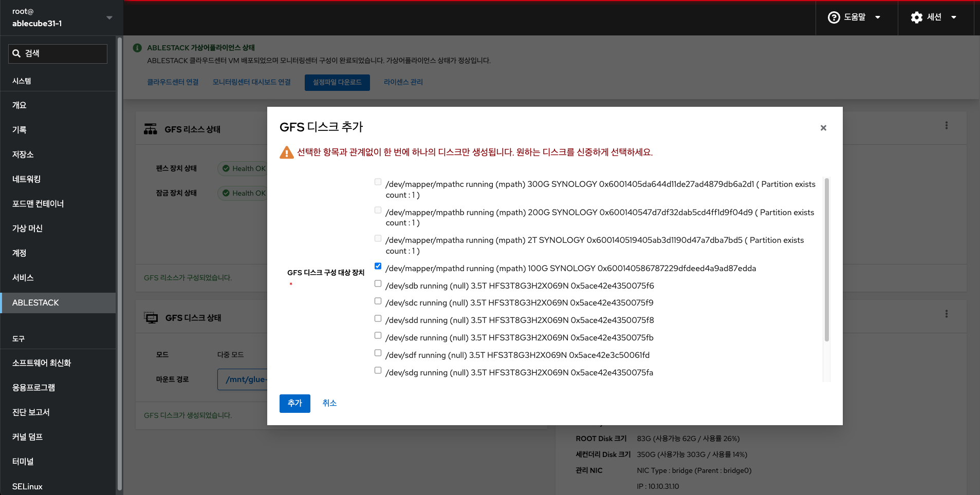Check the /dev/sdb device checkbox

[378, 283]
